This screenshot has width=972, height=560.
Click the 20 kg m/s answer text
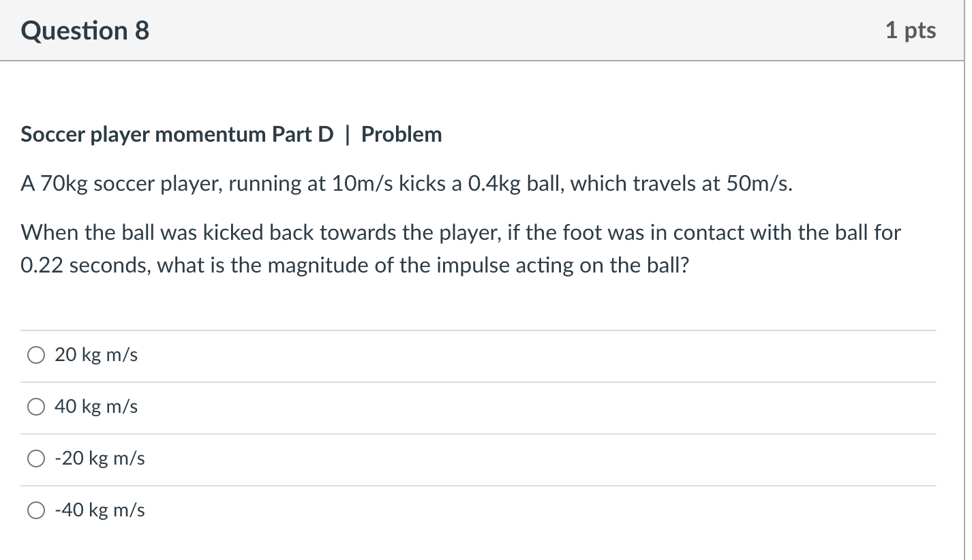[x=96, y=354]
